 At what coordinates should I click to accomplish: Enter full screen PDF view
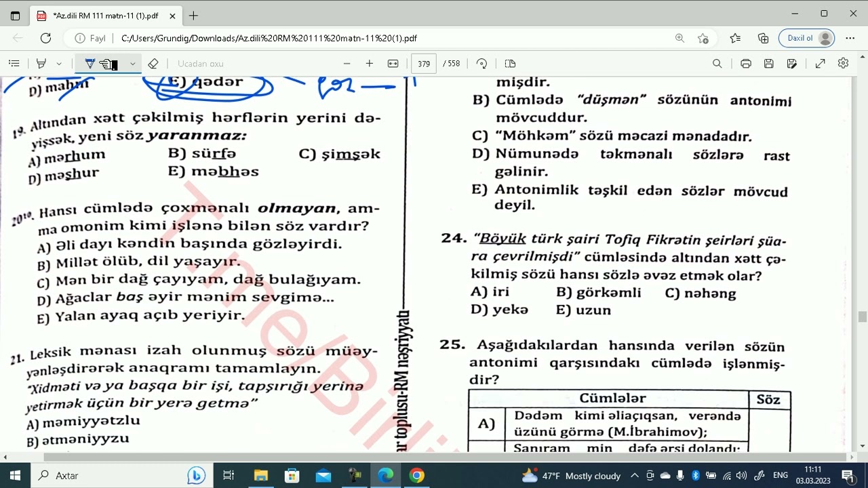(821, 64)
